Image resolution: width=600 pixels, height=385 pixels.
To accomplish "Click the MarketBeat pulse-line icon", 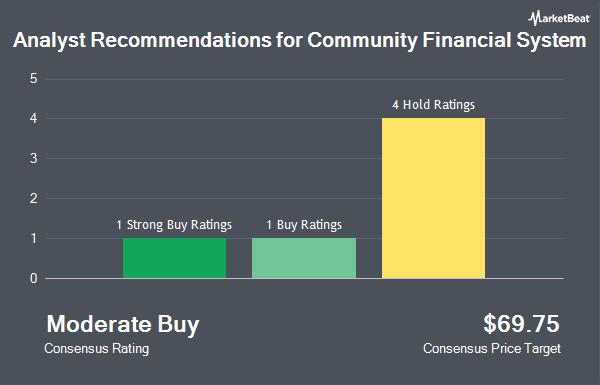I will tap(533, 18).
